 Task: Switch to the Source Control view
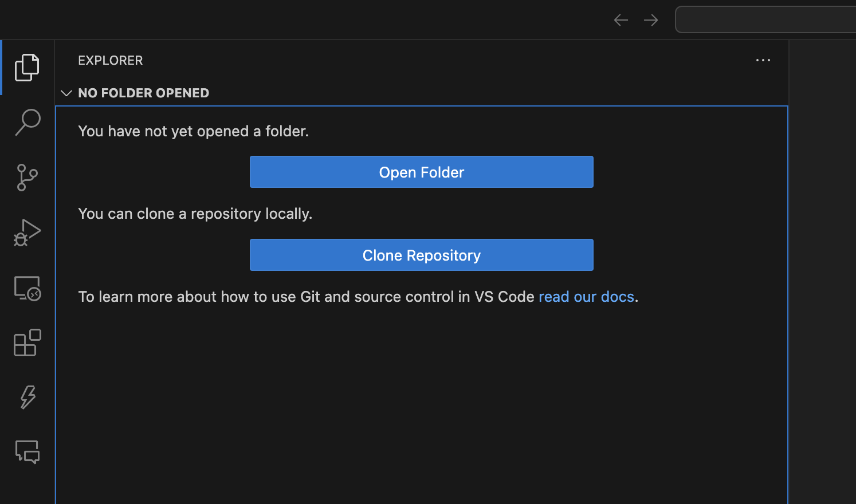coord(27,178)
